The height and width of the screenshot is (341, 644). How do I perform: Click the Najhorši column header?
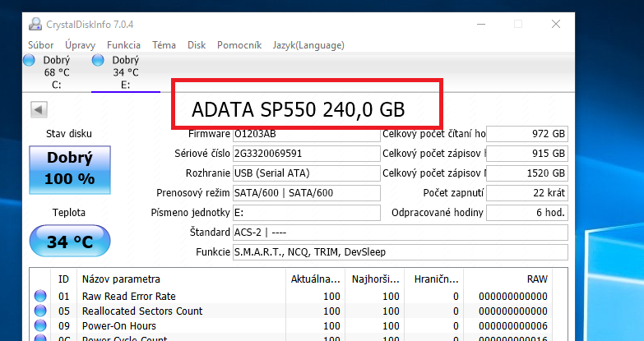click(375, 279)
